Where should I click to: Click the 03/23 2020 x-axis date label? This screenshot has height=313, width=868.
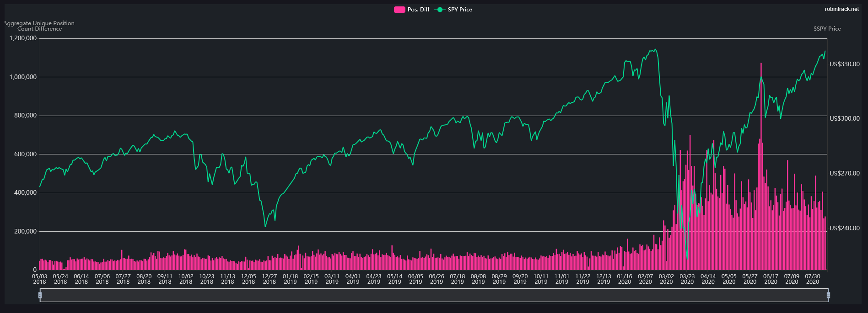click(x=687, y=279)
